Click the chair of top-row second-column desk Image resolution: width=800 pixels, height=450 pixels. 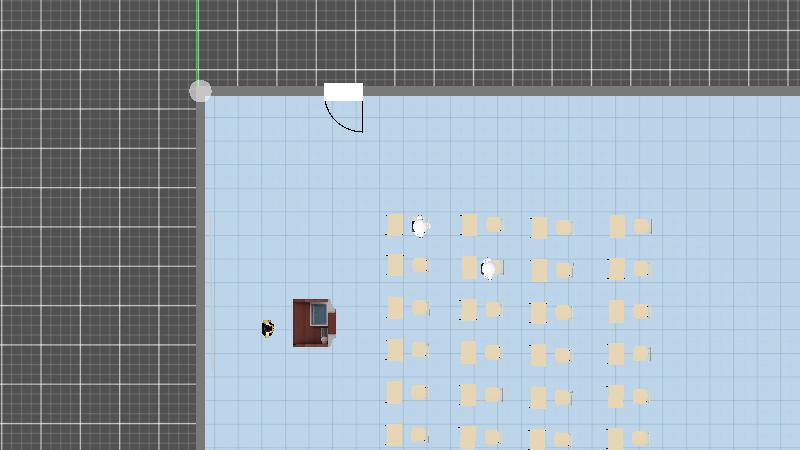tap(493, 225)
